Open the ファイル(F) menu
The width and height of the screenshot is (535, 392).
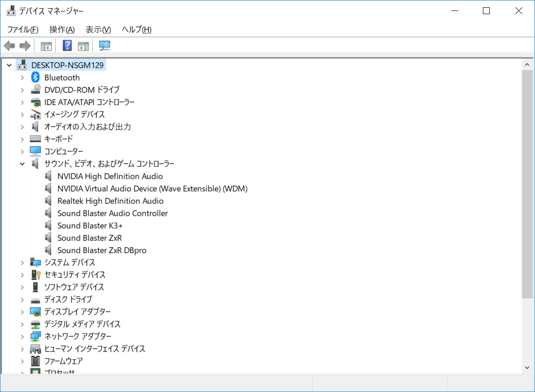tap(23, 30)
